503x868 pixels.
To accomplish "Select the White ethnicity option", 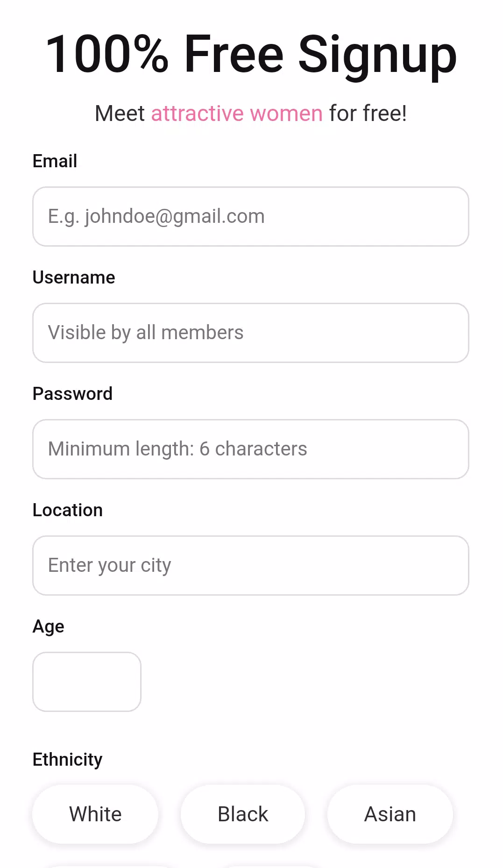I will 95,814.
